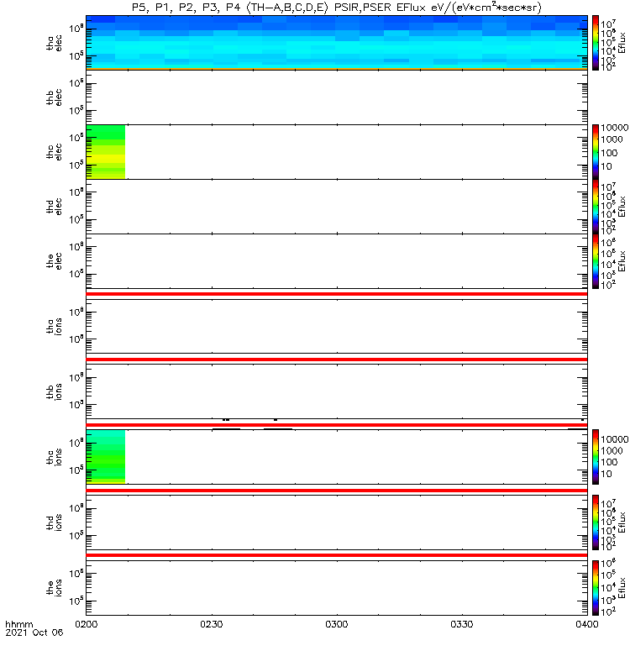Click the green-yellow data block in thc elec panel

pos(106,152)
